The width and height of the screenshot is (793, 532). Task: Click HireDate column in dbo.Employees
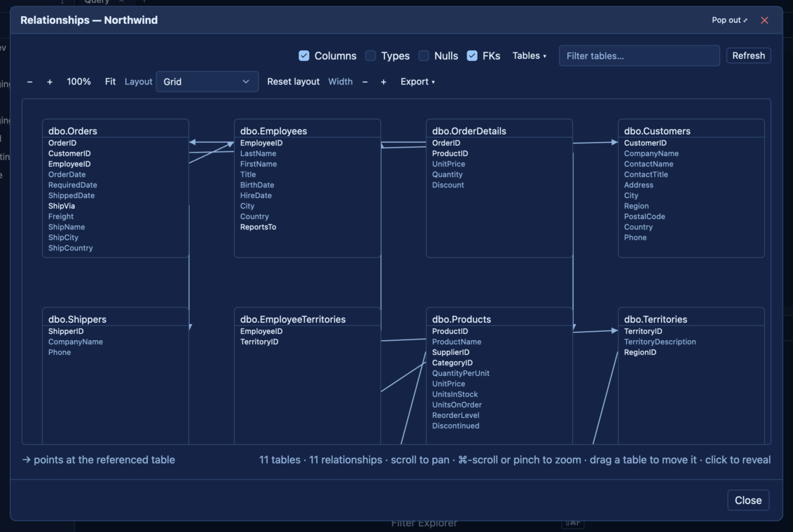[x=256, y=195]
